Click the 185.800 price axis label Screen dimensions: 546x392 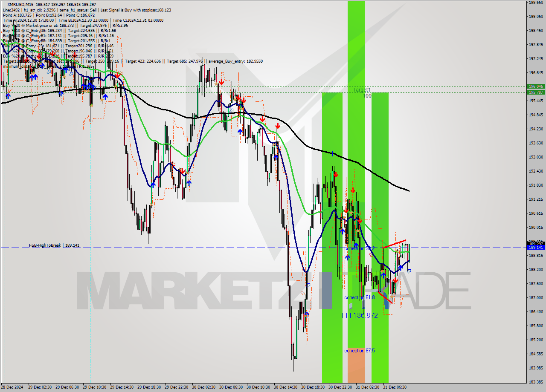coord(536,326)
